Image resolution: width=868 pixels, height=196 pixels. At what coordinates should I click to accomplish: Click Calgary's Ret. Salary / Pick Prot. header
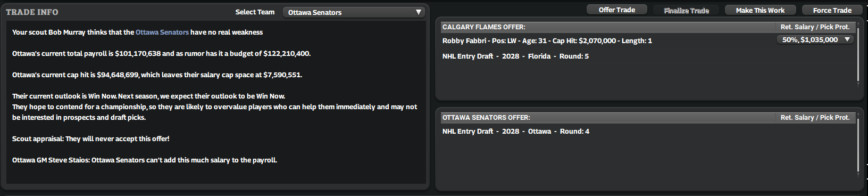(x=815, y=27)
